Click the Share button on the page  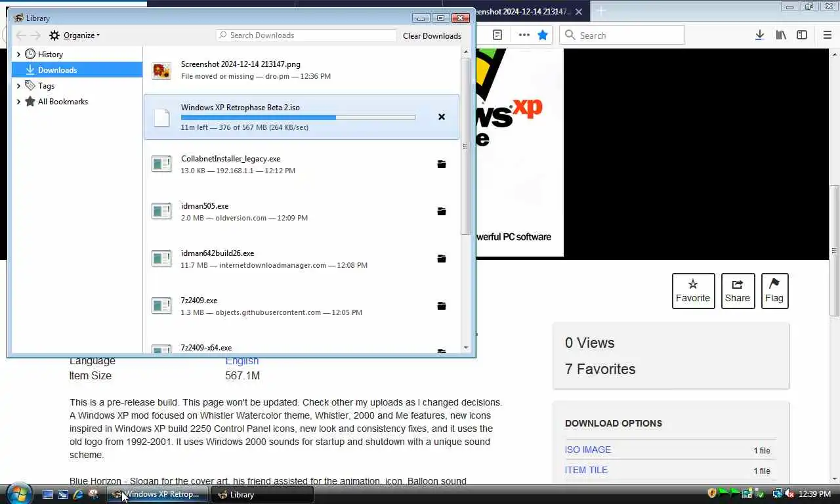coord(738,291)
